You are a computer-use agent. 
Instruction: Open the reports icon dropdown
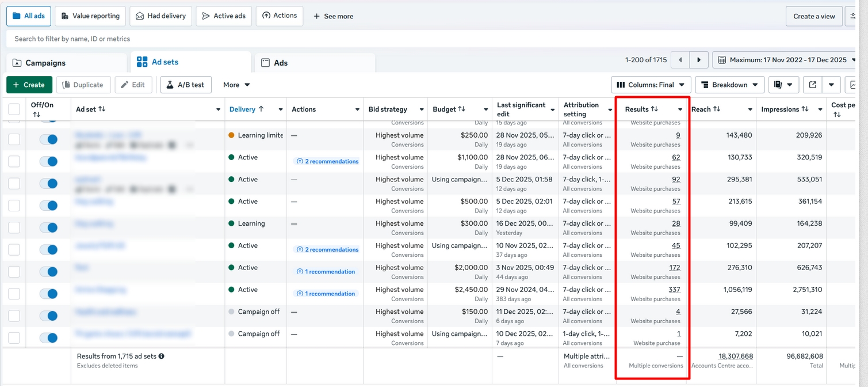tap(783, 85)
